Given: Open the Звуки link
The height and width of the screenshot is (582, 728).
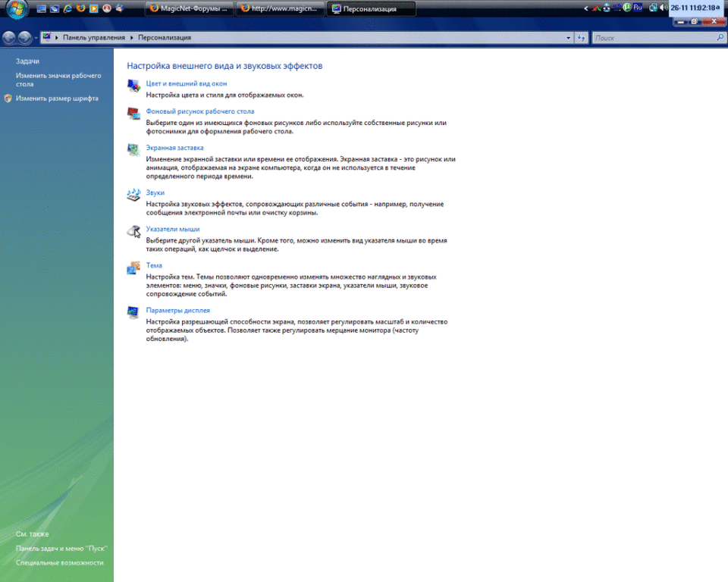Looking at the screenshot, I should [x=155, y=192].
